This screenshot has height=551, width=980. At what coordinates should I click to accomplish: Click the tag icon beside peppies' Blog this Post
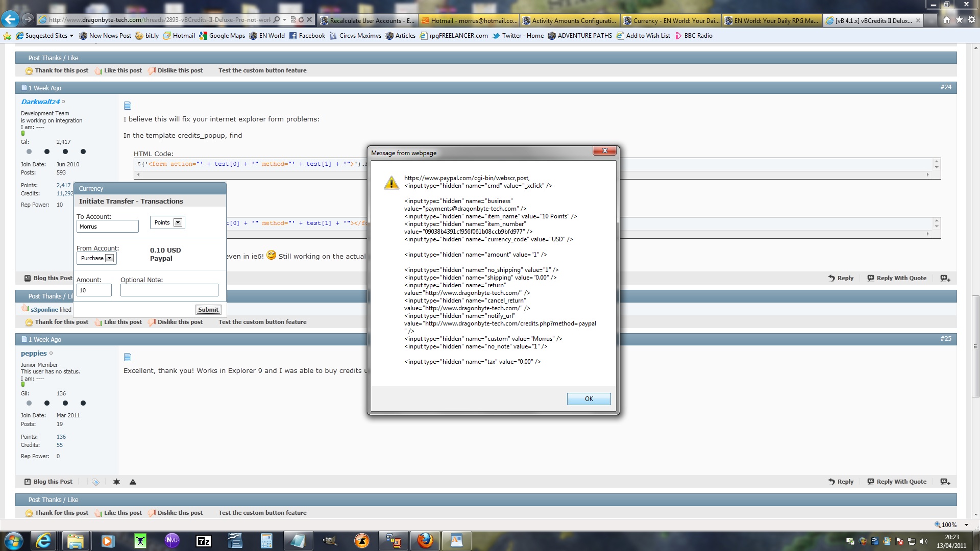tap(95, 482)
